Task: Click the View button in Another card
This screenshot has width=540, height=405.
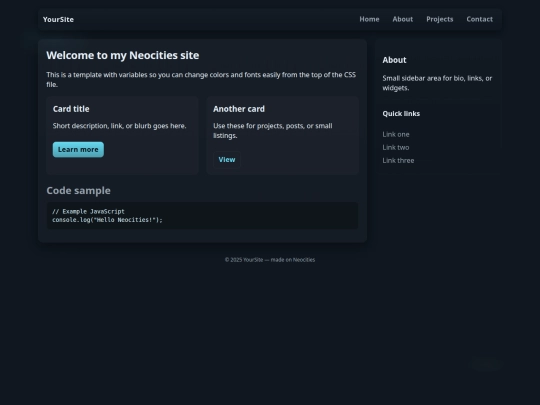Action: [227, 160]
